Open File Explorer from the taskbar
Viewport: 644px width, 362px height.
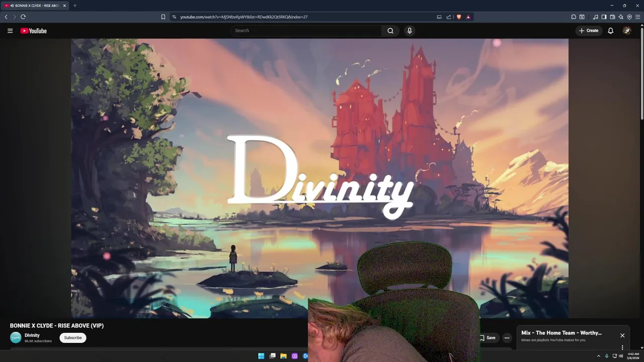click(283, 356)
